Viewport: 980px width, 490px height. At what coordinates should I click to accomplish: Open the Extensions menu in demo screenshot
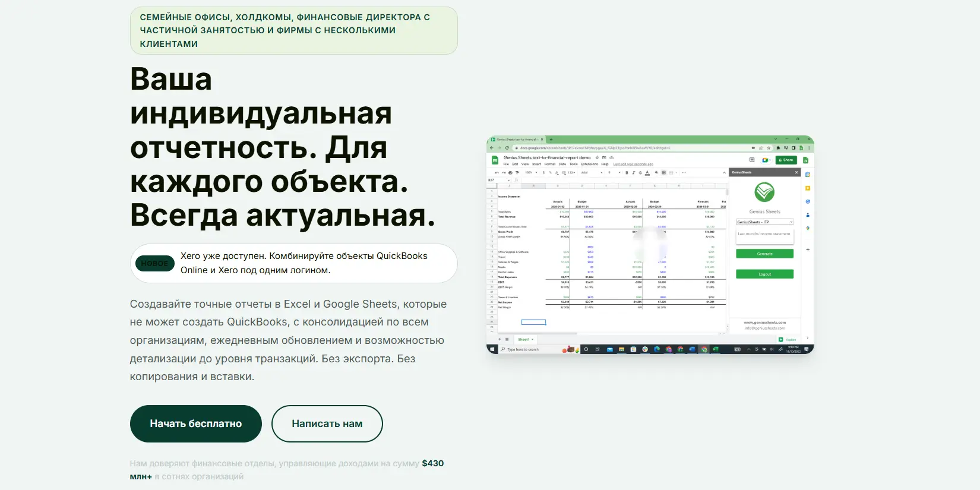[x=589, y=165]
